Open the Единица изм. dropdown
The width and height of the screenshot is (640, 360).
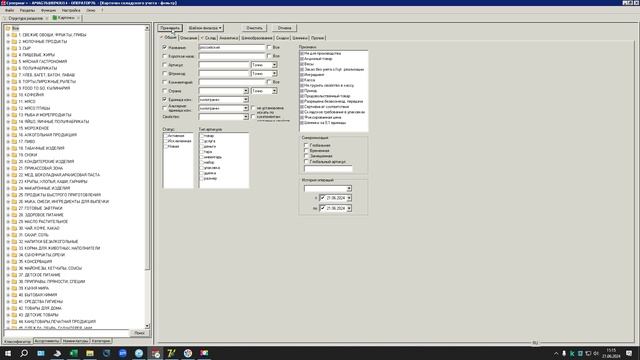[246, 100]
